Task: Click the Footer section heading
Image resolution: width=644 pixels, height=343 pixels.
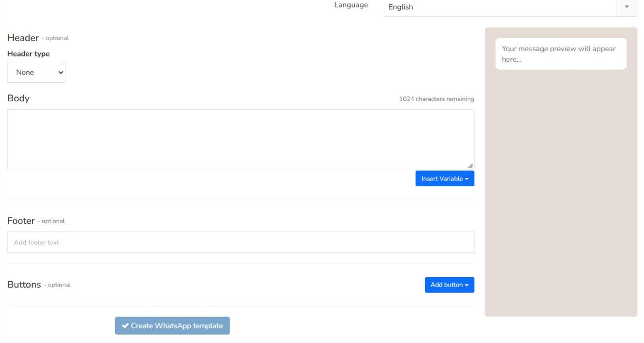Action: tap(21, 221)
